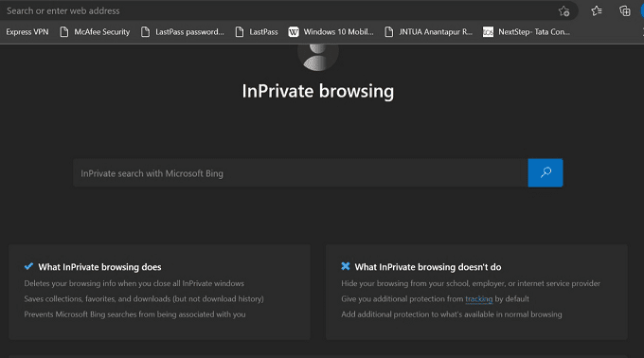Open NextStep Tata Consultancy bookmark
Image resolution: width=644 pixels, height=358 pixels.
pos(527,31)
